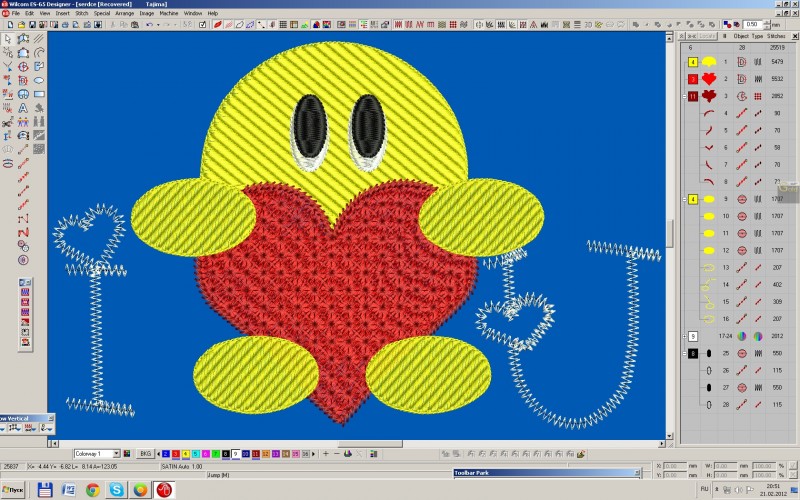Select the rectangle shape tool in toolbox
This screenshot has height=500, width=800.
point(39,94)
